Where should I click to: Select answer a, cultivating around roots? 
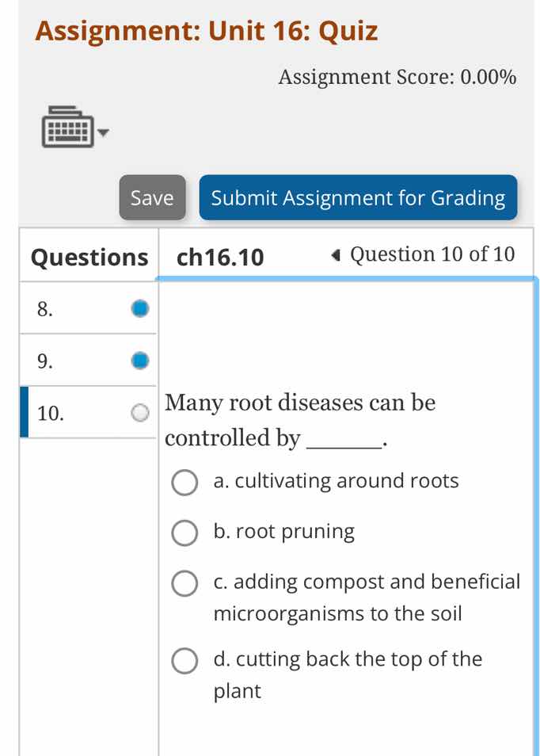point(184,483)
